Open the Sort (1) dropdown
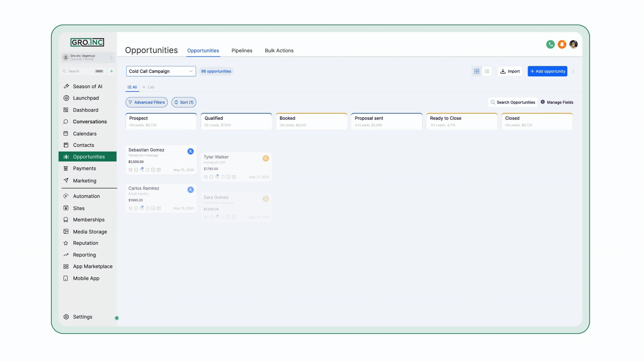The width and height of the screenshot is (644, 362). click(x=183, y=102)
